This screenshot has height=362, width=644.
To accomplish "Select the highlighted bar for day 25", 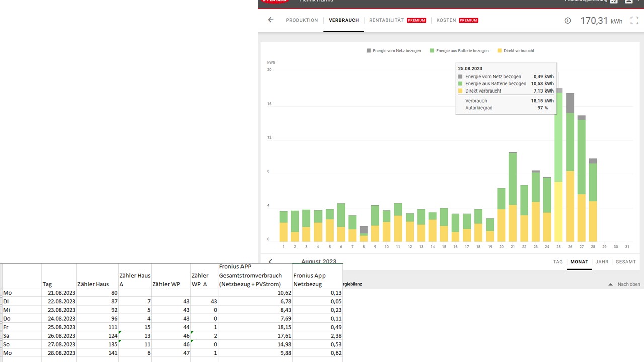I will [559, 166].
